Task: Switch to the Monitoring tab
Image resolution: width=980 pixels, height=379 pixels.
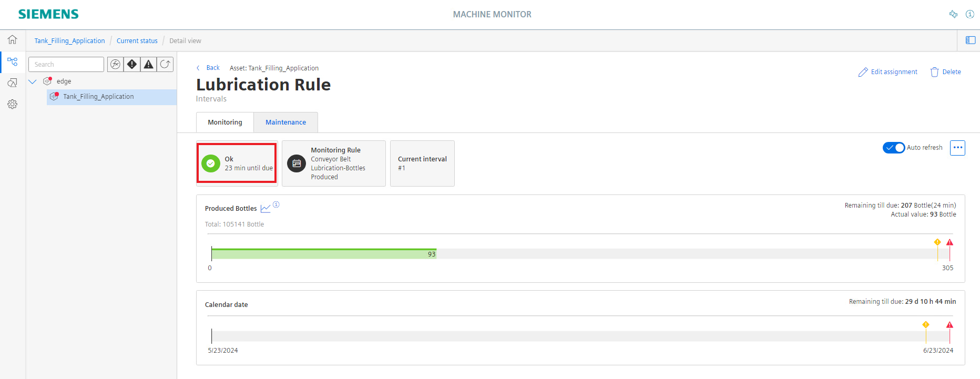Action: point(225,122)
